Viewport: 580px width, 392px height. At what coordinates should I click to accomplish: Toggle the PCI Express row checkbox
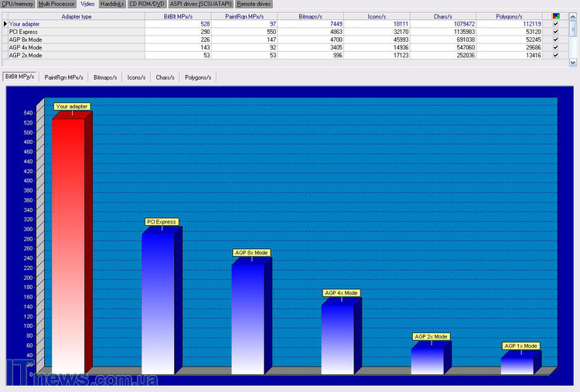tap(556, 32)
